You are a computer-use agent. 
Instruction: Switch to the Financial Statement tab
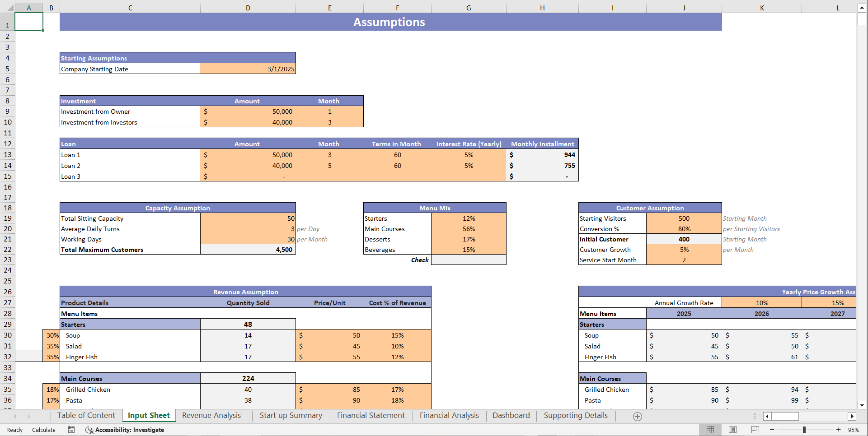[371, 415]
